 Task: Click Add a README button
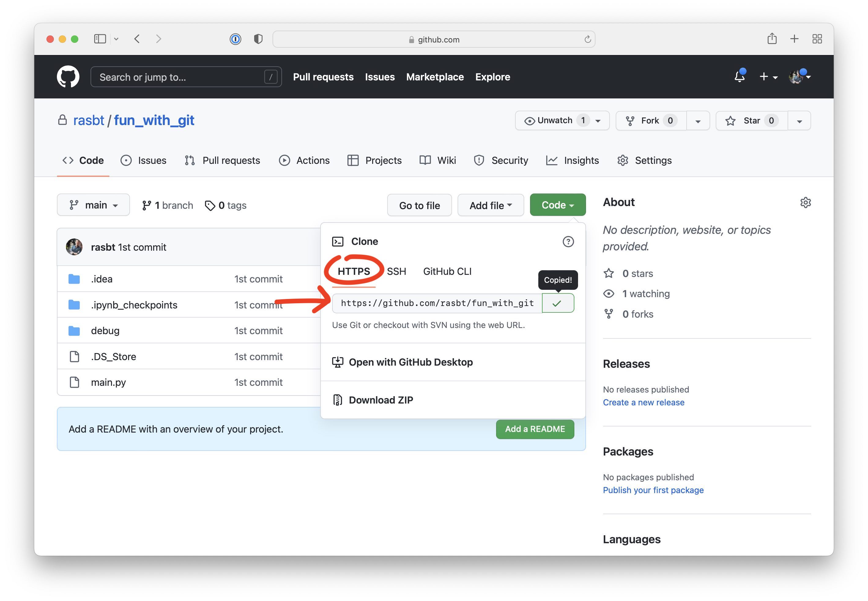pyautogui.click(x=535, y=429)
